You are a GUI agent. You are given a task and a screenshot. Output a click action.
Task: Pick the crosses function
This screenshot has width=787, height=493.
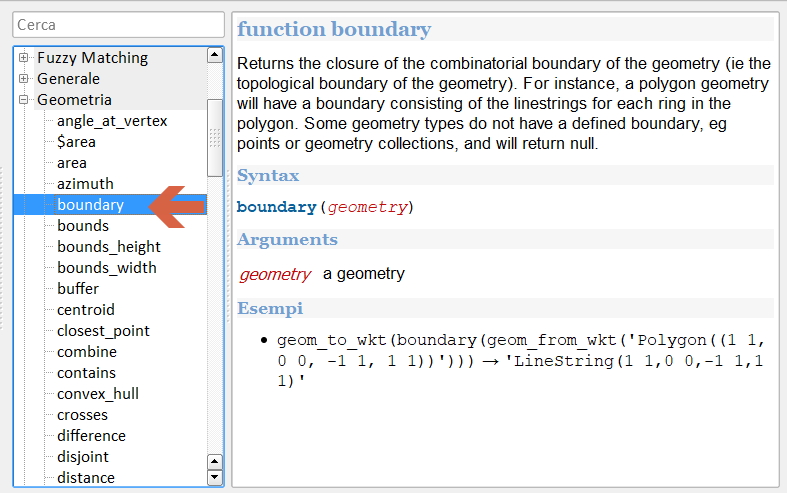tap(82, 415)
